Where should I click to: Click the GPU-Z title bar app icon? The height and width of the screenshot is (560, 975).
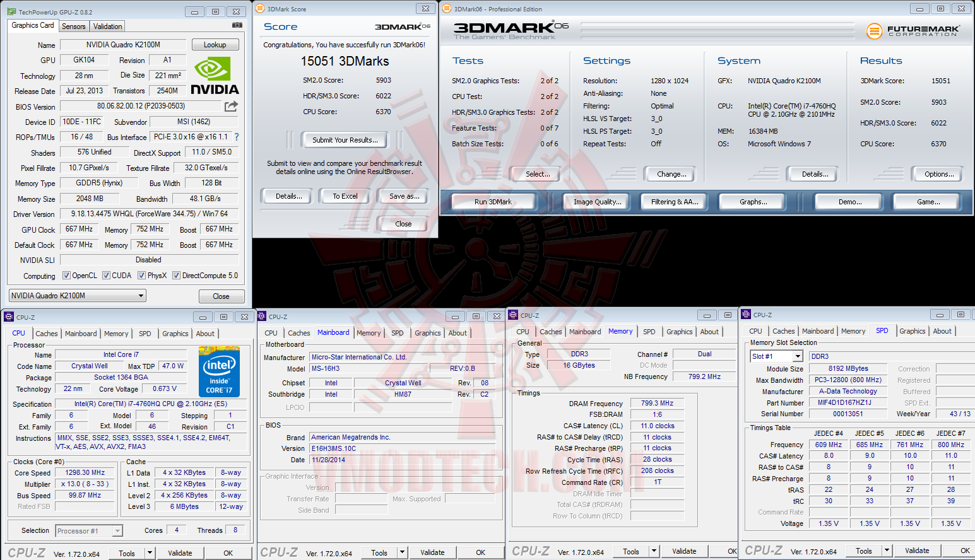pos(11,11)
